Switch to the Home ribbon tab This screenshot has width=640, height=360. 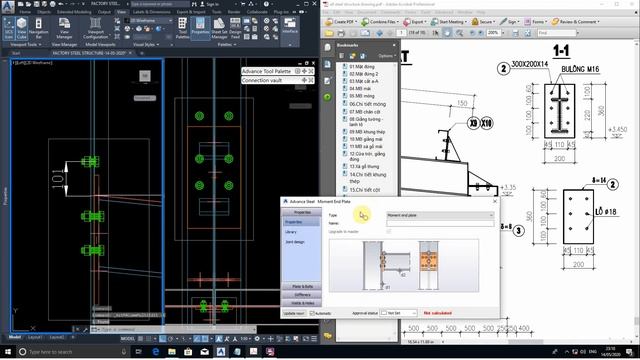25,12
